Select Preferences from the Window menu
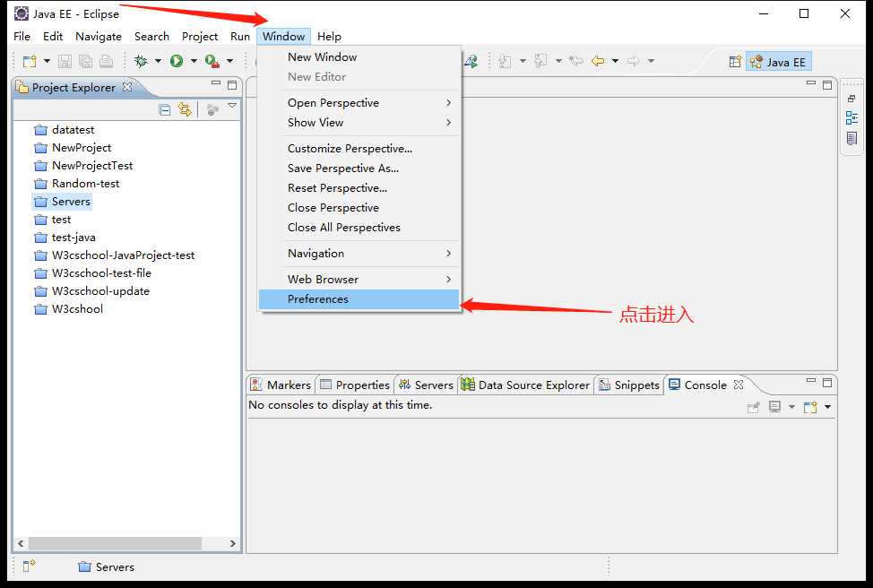873x588 pixels. [x=318, y=299]
